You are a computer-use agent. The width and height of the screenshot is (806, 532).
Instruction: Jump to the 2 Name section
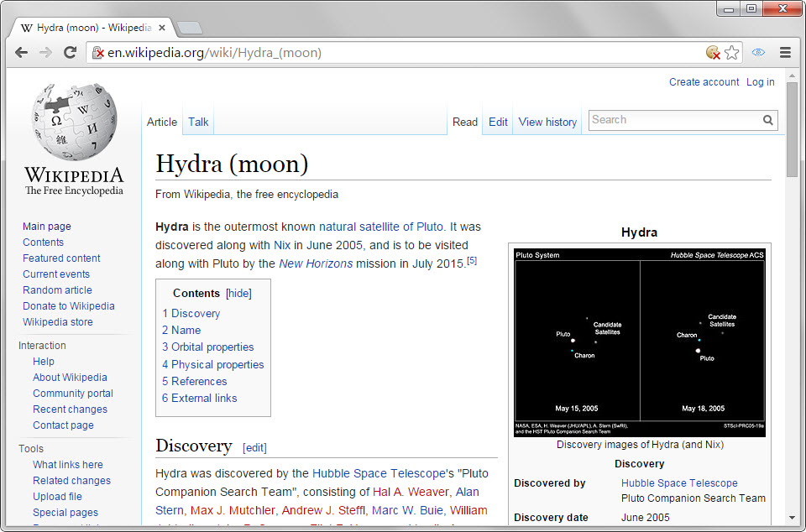click(x=181, y=330)
